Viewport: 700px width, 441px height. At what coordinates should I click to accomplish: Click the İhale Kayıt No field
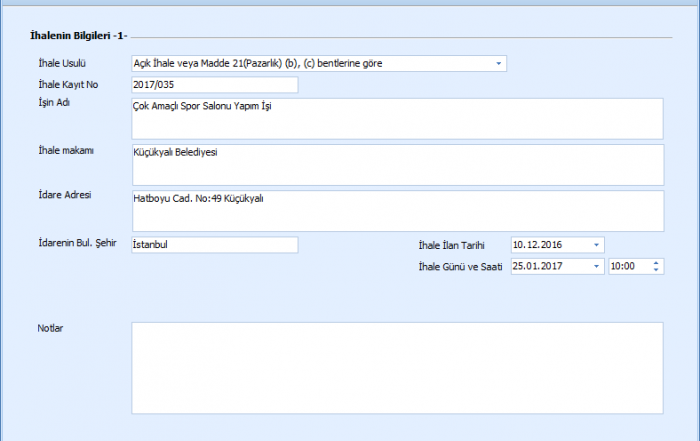(x=214, y=85)
